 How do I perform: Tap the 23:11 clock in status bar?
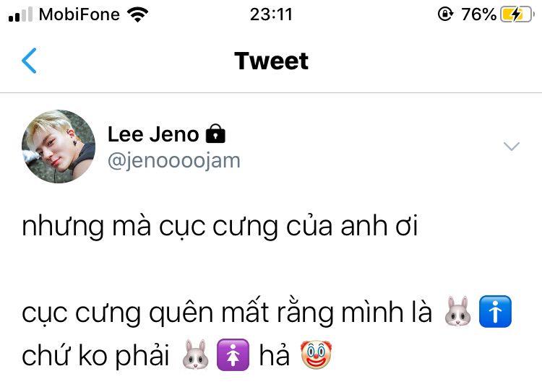(x=271, y=14)
